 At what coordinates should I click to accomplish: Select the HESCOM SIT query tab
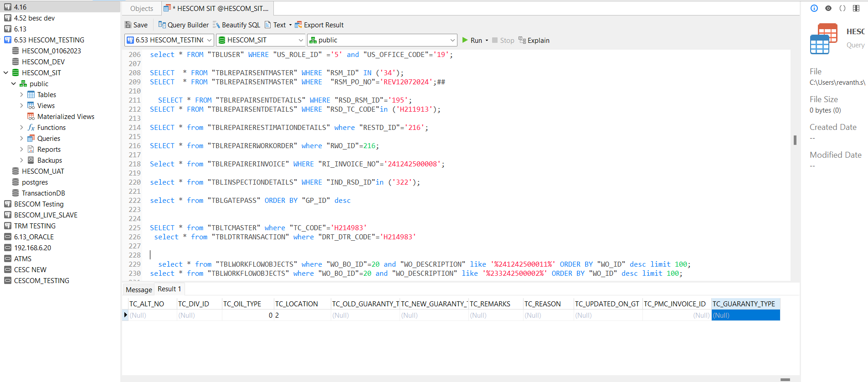point(217,9)
